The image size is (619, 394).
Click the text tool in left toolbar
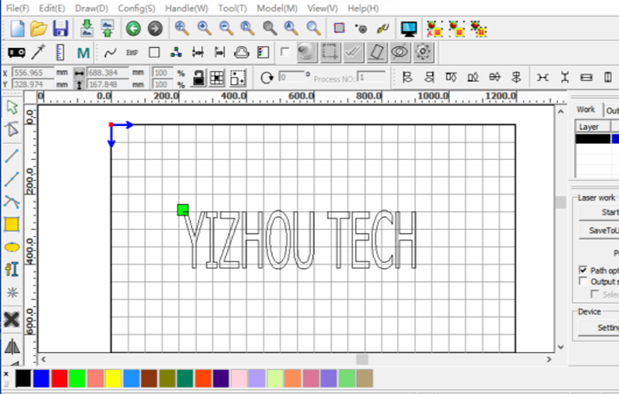[x=12, y=270]
